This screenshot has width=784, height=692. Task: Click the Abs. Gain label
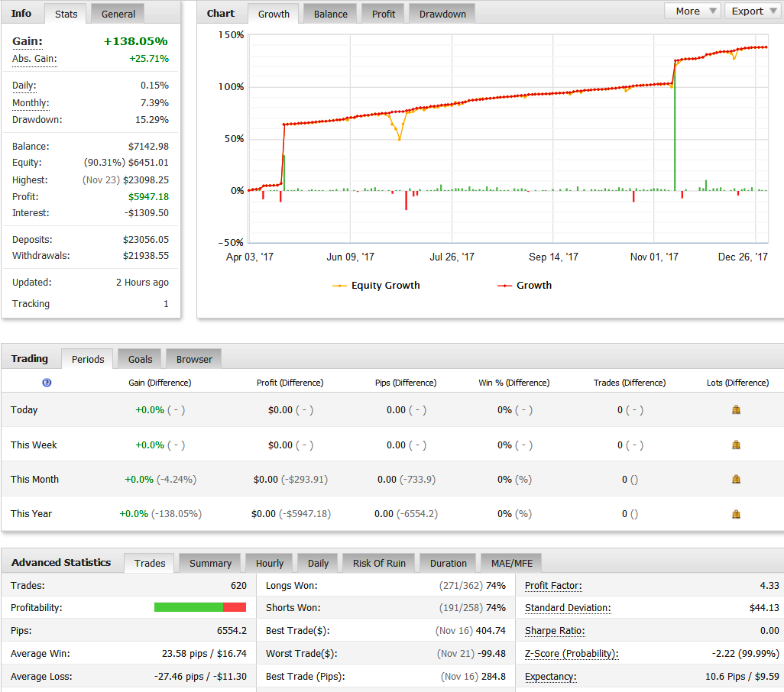point(34,59)
